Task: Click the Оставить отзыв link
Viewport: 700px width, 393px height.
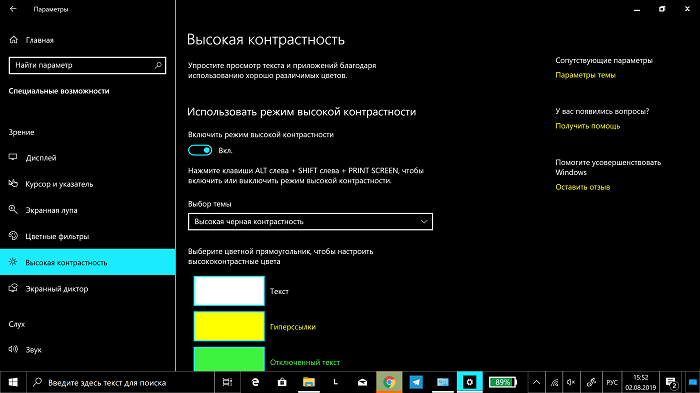Action: click(583, 187)
